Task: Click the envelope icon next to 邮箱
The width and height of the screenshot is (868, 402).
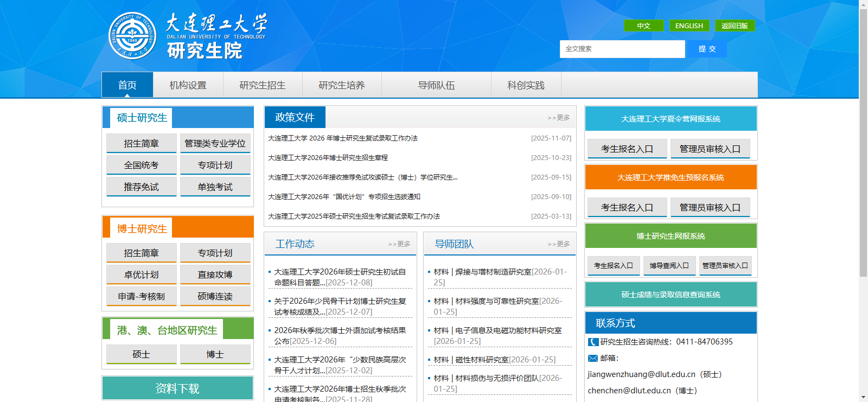Action: click(x=593, y=358)
